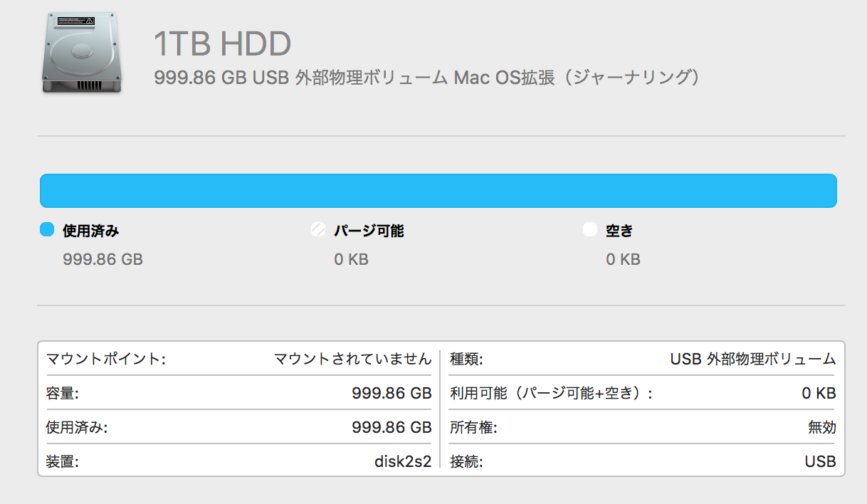This screenshot has width=867, height=504.
Task: Click the 接続 row label
Action: 466,461
